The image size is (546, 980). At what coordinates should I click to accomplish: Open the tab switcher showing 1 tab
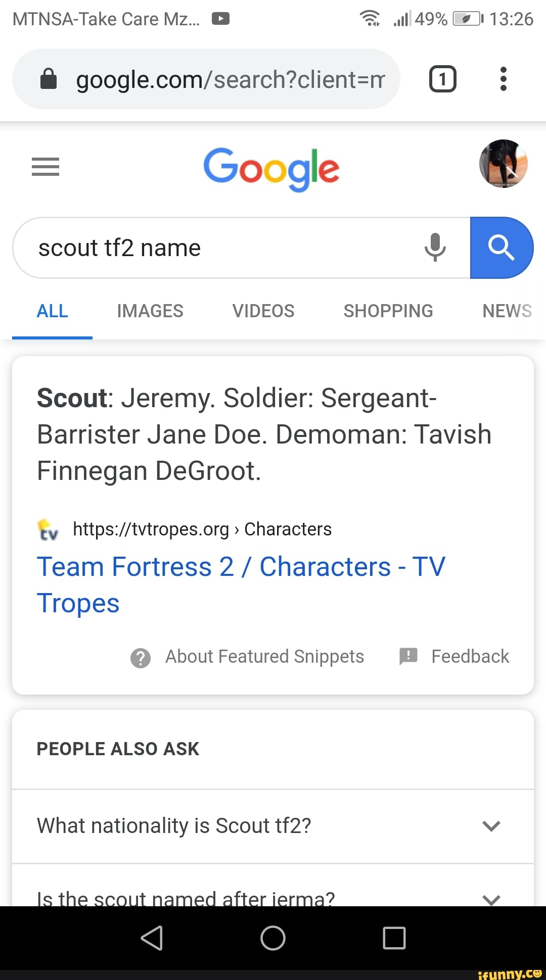[x=442, y=79]
